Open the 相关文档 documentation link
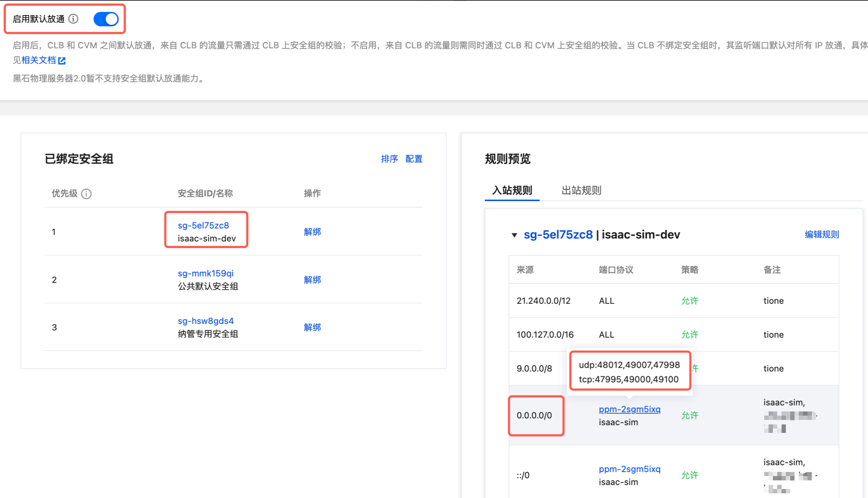 [x=39, y=60]
